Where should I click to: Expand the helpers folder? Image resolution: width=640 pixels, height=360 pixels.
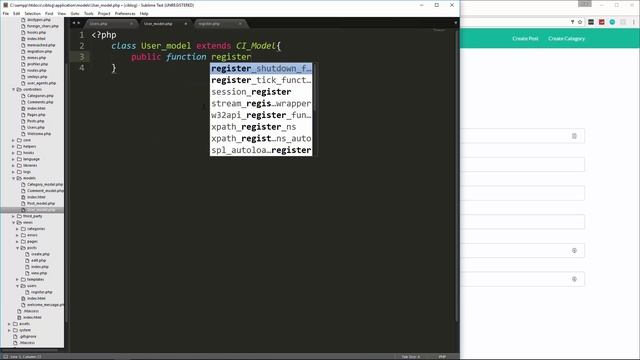pyautogui.click(x=13, y=146)
